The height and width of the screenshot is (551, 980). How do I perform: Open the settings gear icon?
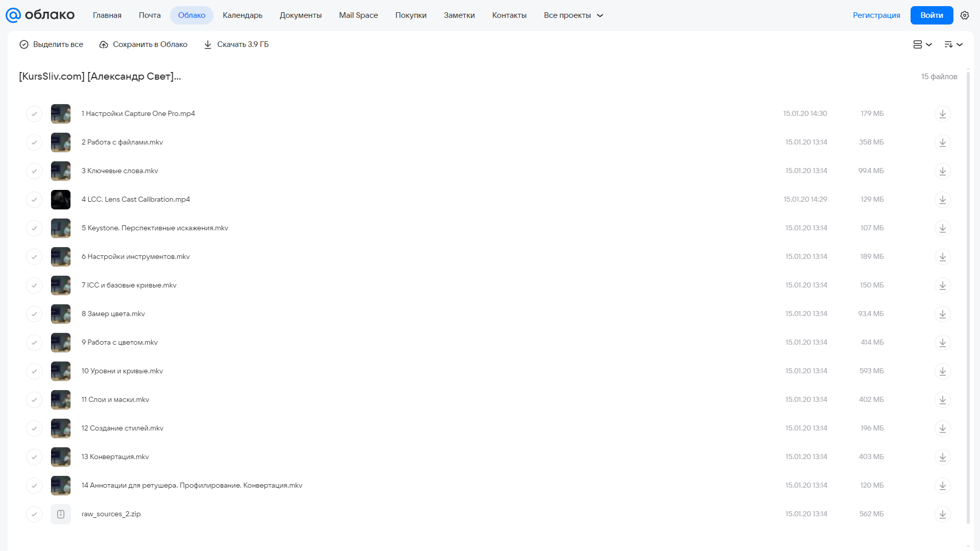[x=964, y=15]
